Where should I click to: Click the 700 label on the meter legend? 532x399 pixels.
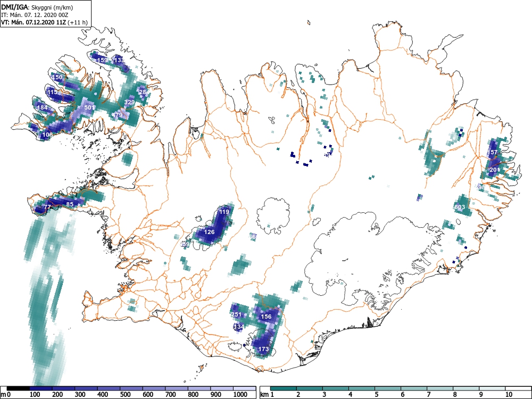click(171, 395)
